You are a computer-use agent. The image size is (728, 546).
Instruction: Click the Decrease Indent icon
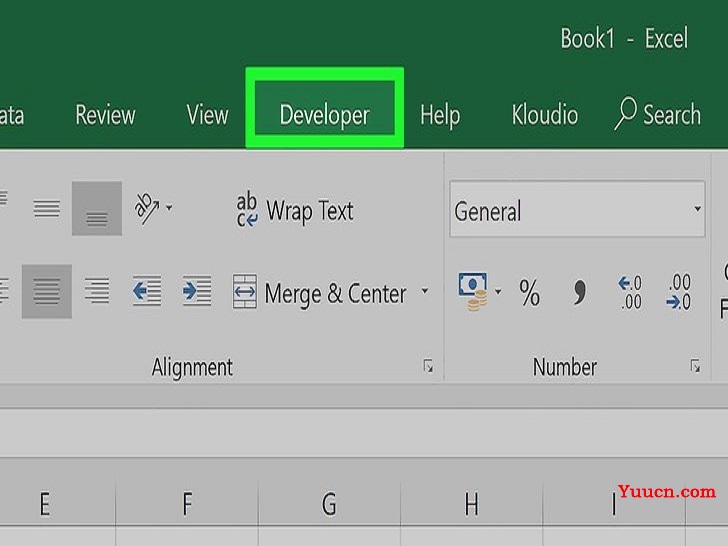coord(147,291)
